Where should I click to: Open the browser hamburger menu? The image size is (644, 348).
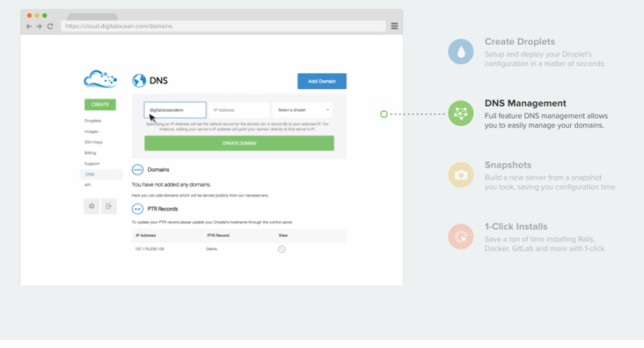pyautogui.click(x=394, y=26)
